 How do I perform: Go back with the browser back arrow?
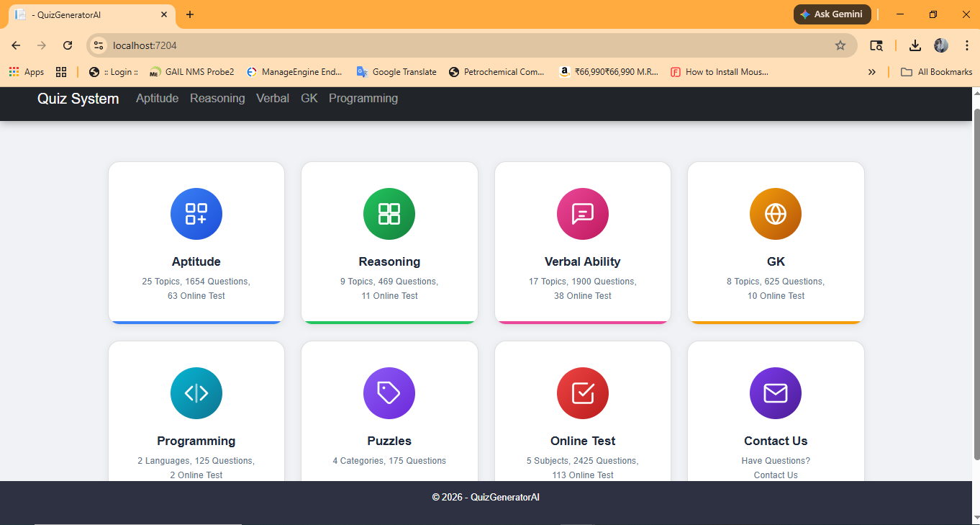pyautogui.click(x=16, y=45)
